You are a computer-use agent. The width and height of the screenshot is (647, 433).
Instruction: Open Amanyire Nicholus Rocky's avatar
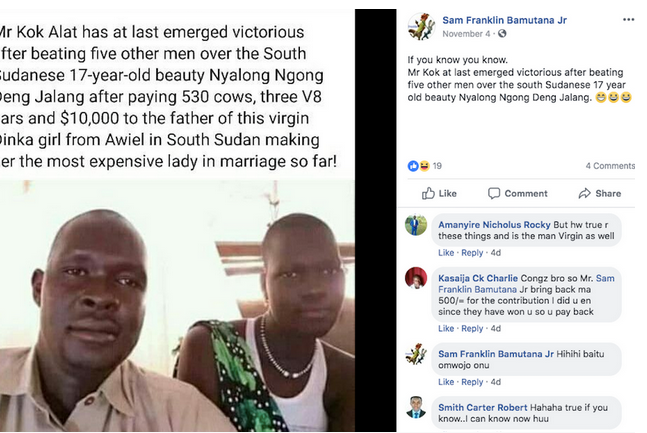416,225
